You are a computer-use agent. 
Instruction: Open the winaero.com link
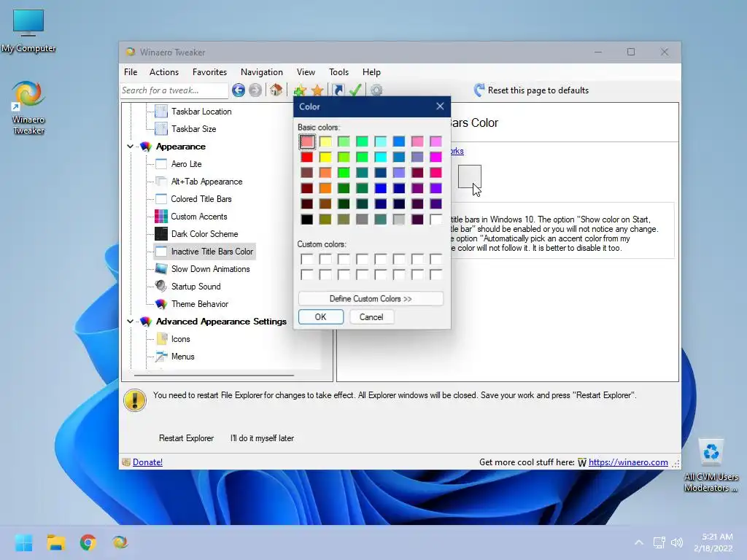pos(628,462)
